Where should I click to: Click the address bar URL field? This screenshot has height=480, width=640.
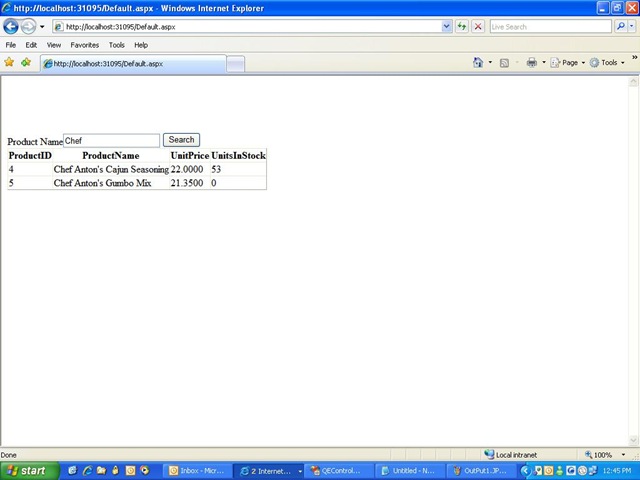click(247, 27)
